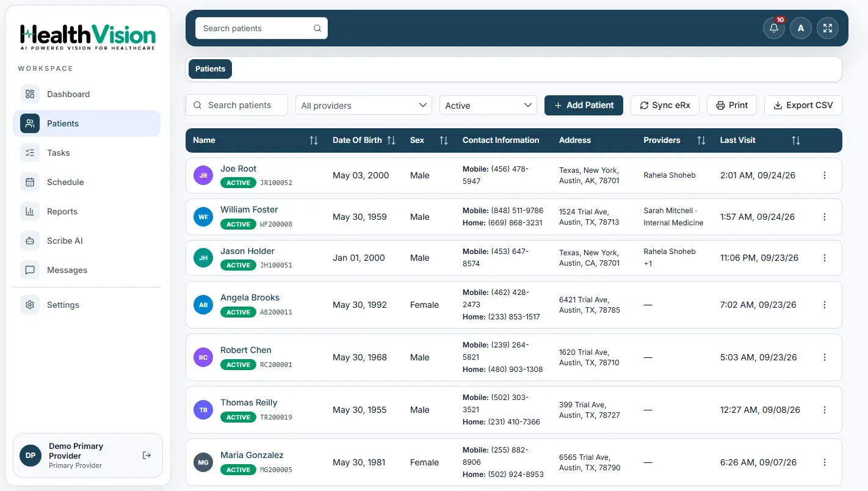Open patient name William Foster
Screen dimensions: 868x491
click(x=249, y=209)
